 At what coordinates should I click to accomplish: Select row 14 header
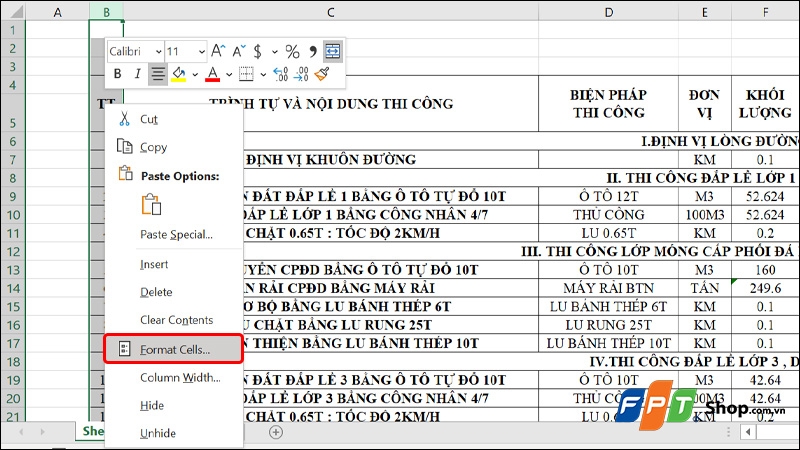(x=13, y=288)
